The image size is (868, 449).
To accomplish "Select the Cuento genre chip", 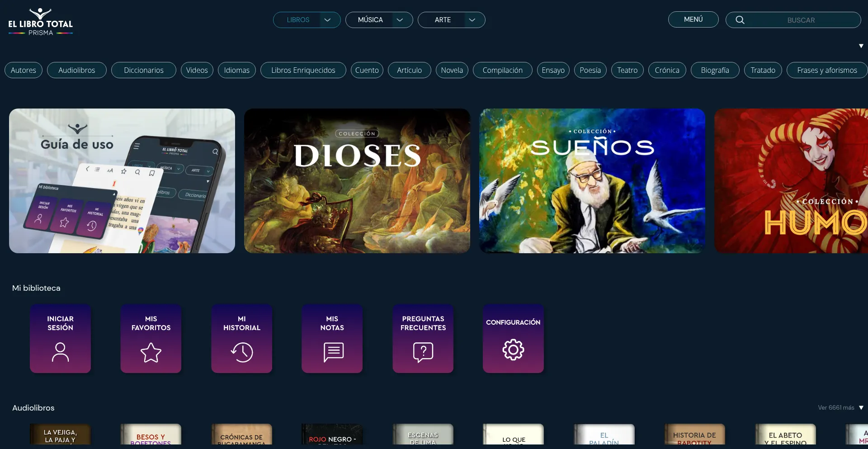I will point(367,70).
